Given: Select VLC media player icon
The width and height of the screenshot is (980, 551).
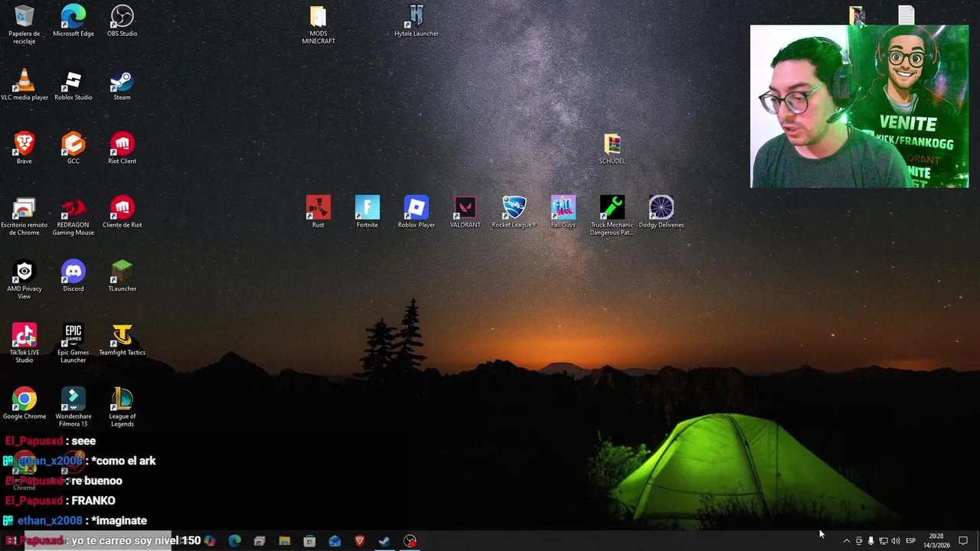Looking at the screenshot, I should coord(24,84).
